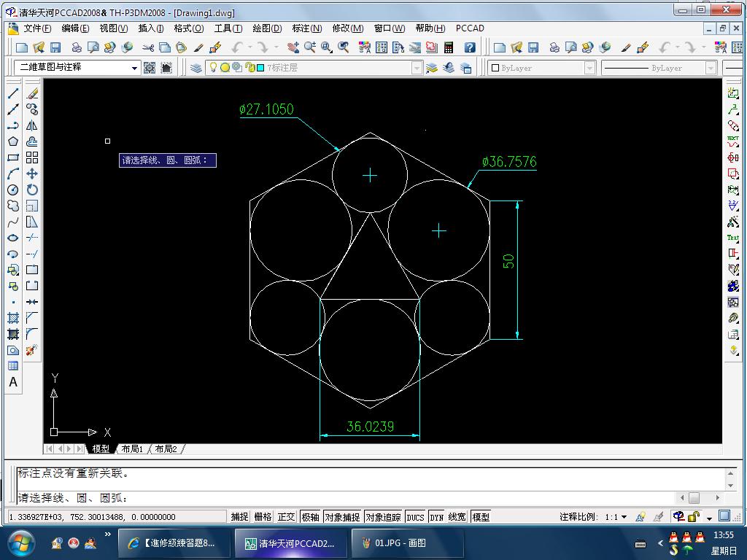
Task: Click the 模型 button in status bar
Action: coord(481,517)
